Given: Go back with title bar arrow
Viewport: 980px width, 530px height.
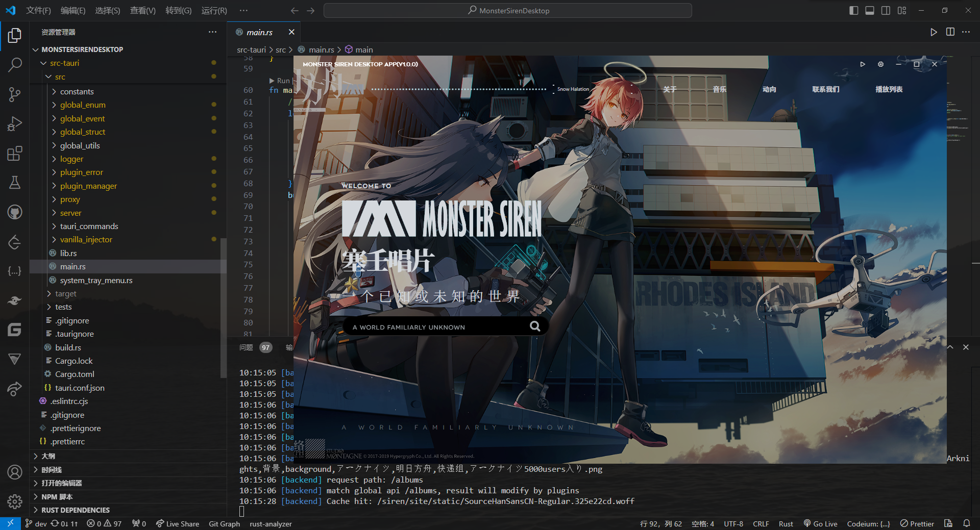Looking at the screenshot, I should (x=295, y=10).
